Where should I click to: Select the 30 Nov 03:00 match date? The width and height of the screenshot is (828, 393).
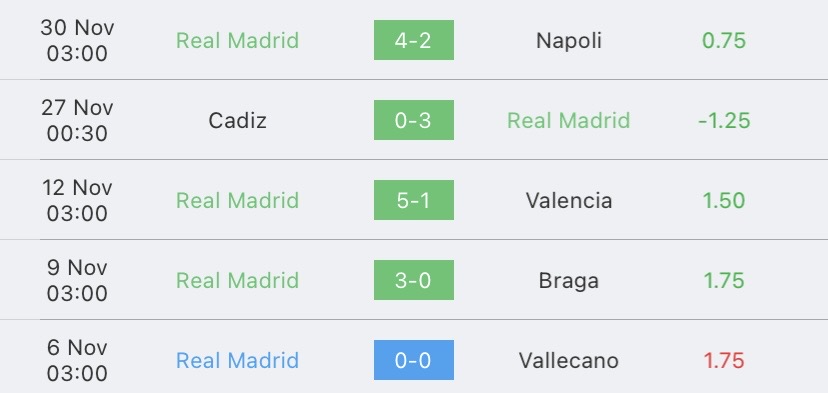pos(77,40)
